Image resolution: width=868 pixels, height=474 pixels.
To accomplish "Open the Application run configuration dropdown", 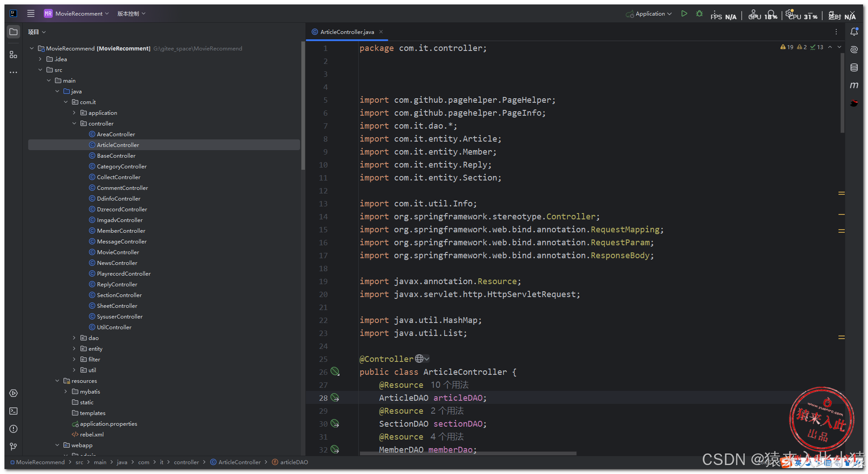I will 649,13.
